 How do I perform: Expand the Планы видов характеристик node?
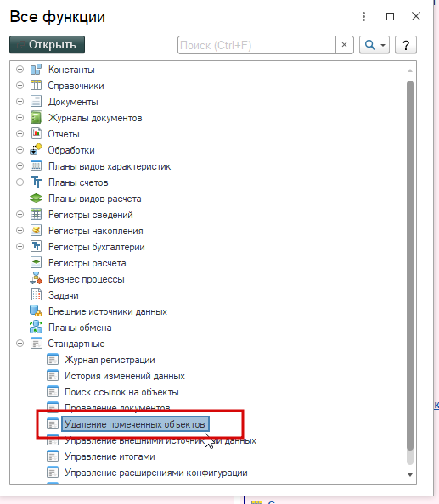pos(20,166)
